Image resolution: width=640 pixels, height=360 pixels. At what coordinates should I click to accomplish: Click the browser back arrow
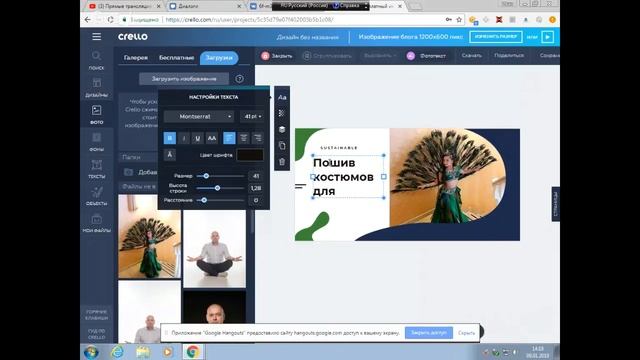point(88,20)
